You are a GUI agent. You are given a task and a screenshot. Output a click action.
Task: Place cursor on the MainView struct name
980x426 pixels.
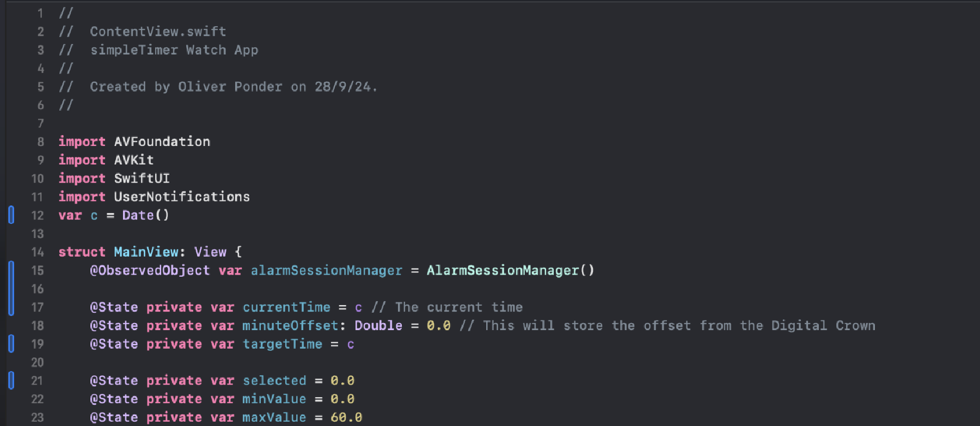point(146,252)
